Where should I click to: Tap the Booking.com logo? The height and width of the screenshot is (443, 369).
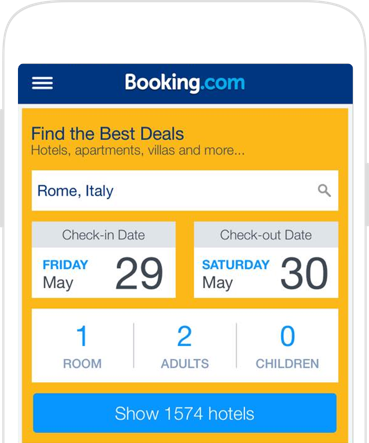(185, 83)
